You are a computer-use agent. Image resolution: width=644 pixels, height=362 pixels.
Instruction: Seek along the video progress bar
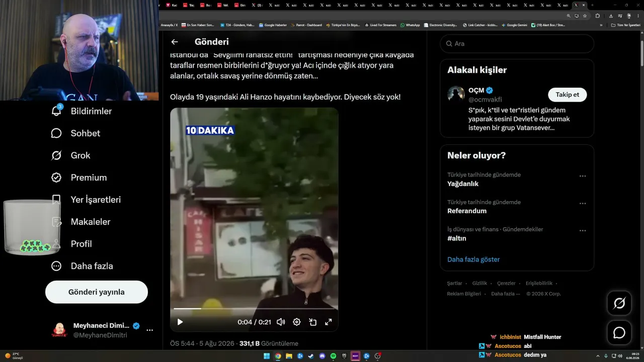(x=254, y=309)
